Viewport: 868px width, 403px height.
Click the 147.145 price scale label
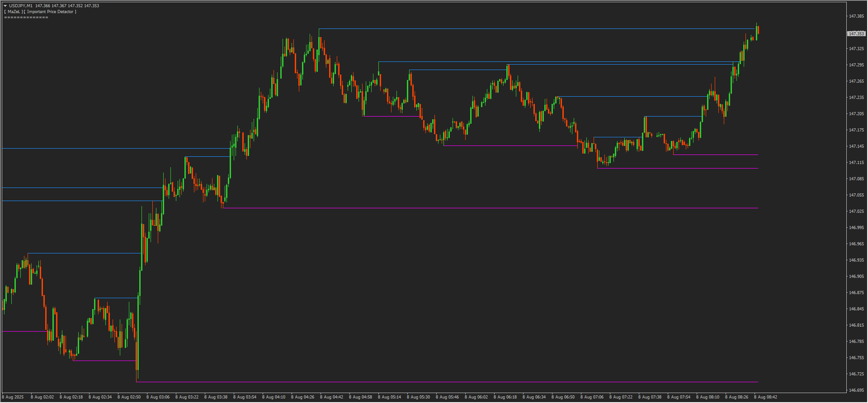point(856,146)
